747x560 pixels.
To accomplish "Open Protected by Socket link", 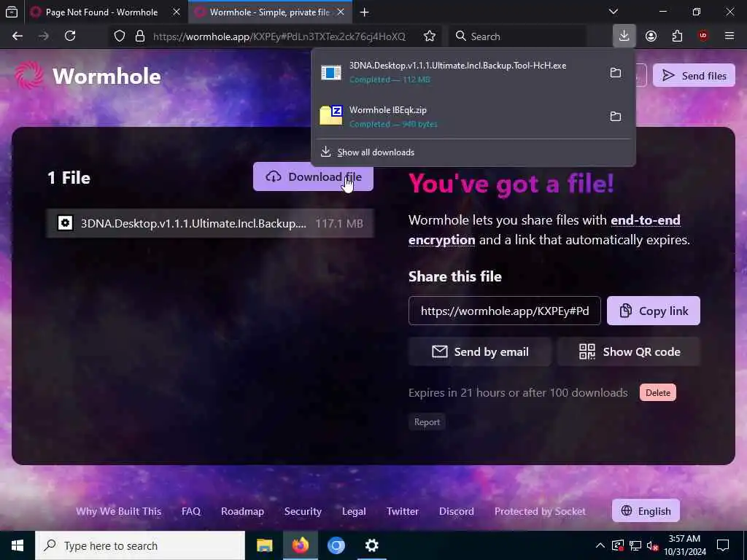I will [x=540, y=511].
